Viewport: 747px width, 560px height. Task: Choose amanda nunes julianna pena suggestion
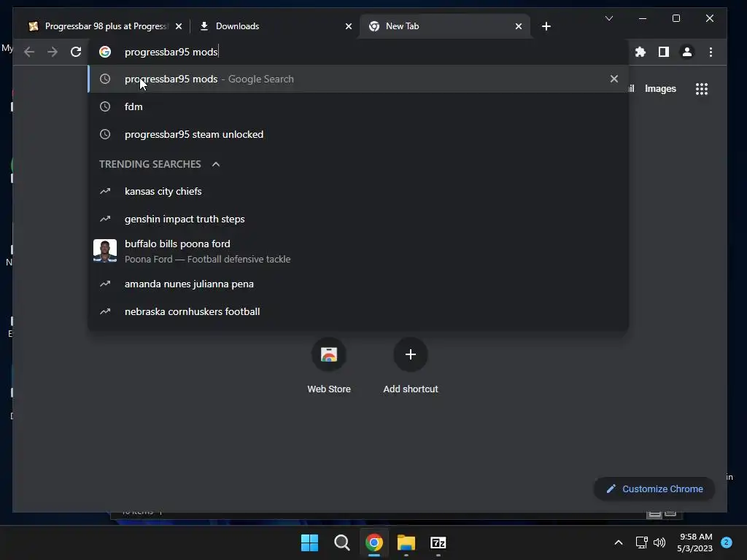pyautogui.click(x=358, y=284)
